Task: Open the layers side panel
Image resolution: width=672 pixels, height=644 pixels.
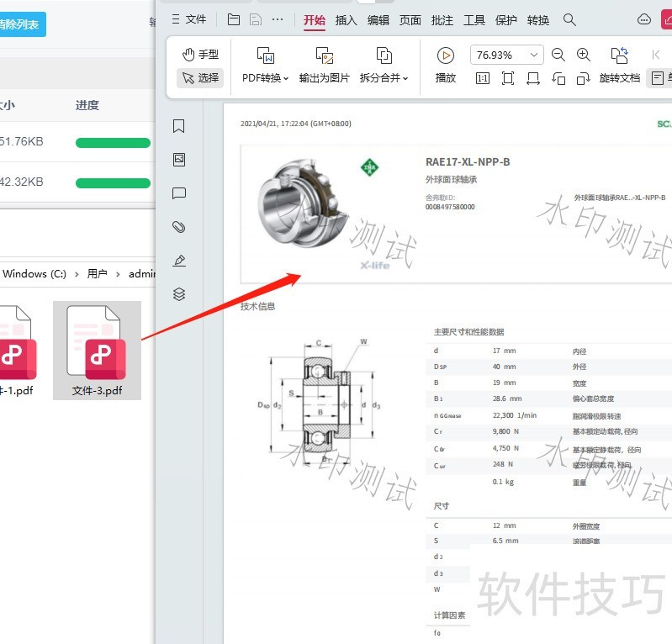Action: pos(179,294)
